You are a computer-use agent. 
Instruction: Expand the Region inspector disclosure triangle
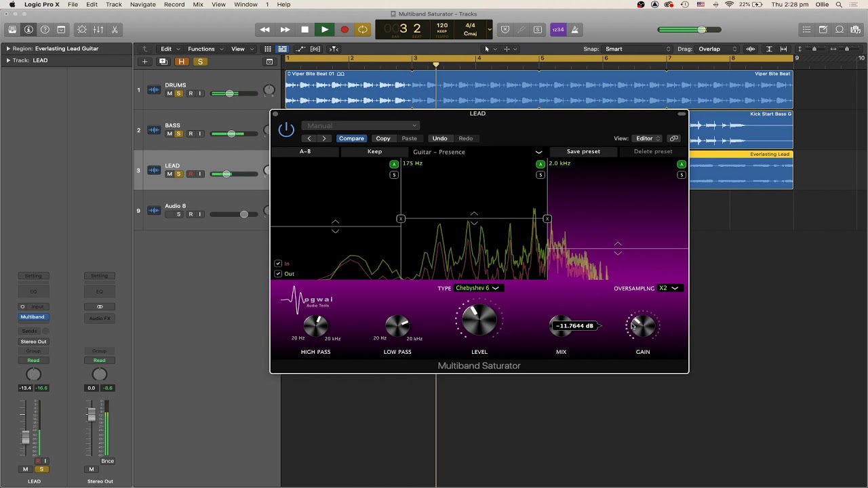tap(8, 49)
